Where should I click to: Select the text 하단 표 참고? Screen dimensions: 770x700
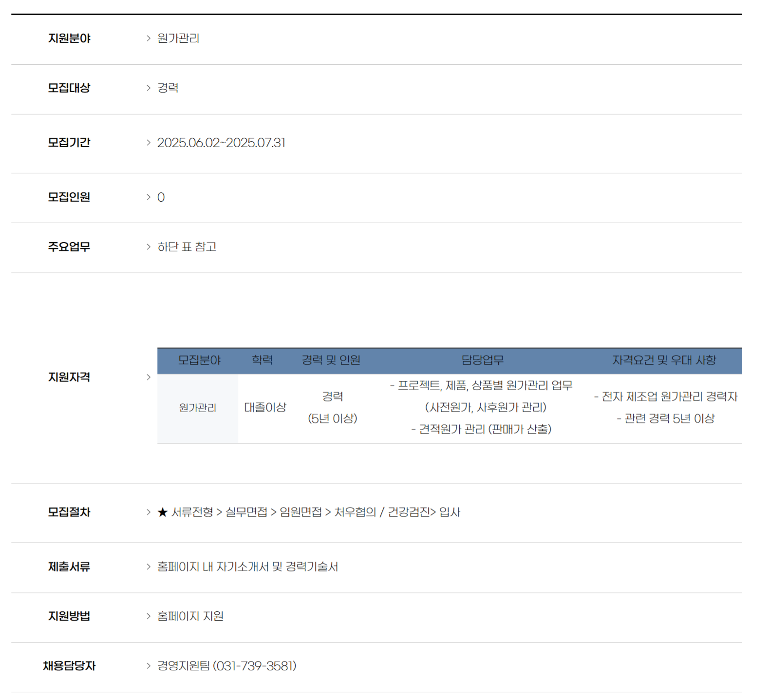coord(187,247)
